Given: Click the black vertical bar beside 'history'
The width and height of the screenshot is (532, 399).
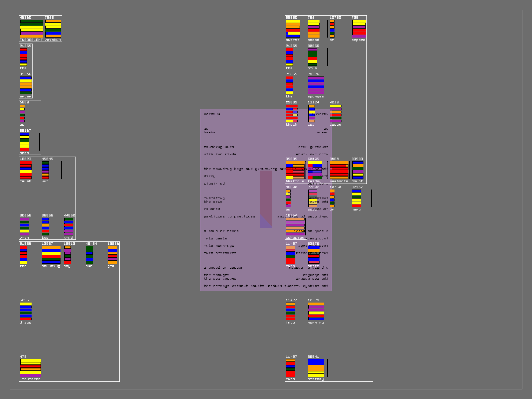Looking at the screenshot, I should coord(328,368).
